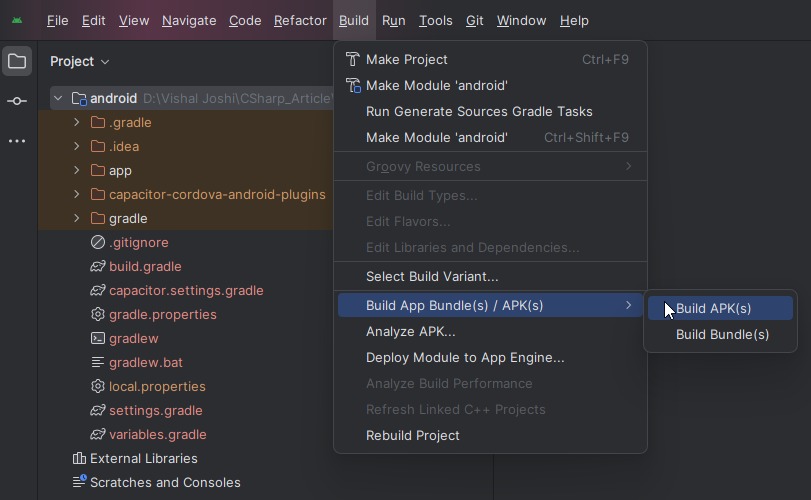Open the Navigate menu
The width and height of the screenshot is (811, 500).
(x=189, y=21)
